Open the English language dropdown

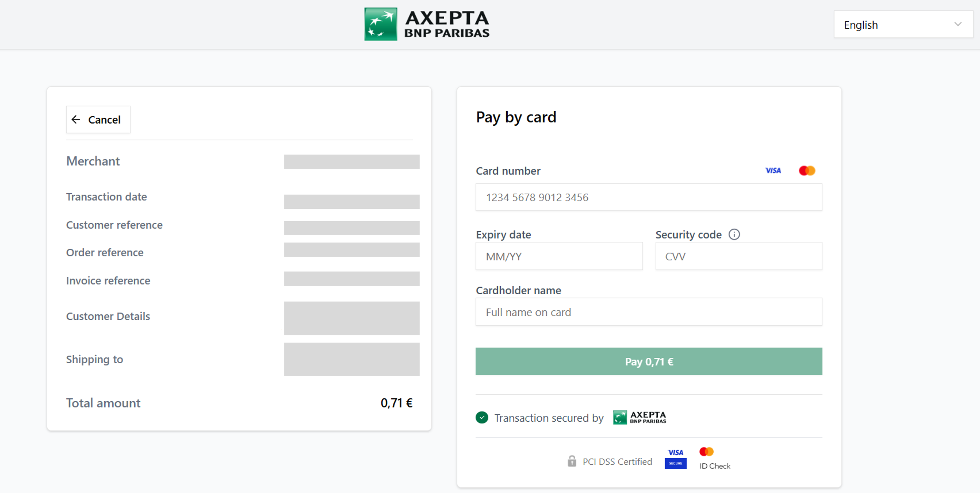(903, 24)
